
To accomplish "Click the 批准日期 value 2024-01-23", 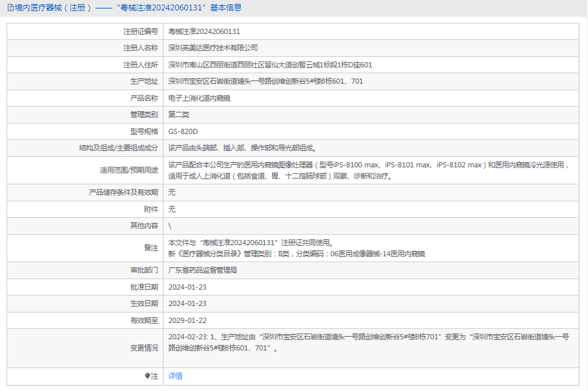I will pos(187,287).
